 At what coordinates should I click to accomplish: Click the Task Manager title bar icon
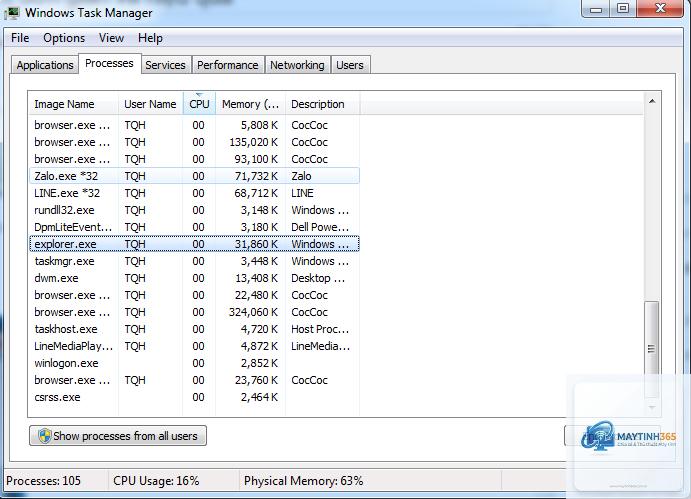pos(12,12)
